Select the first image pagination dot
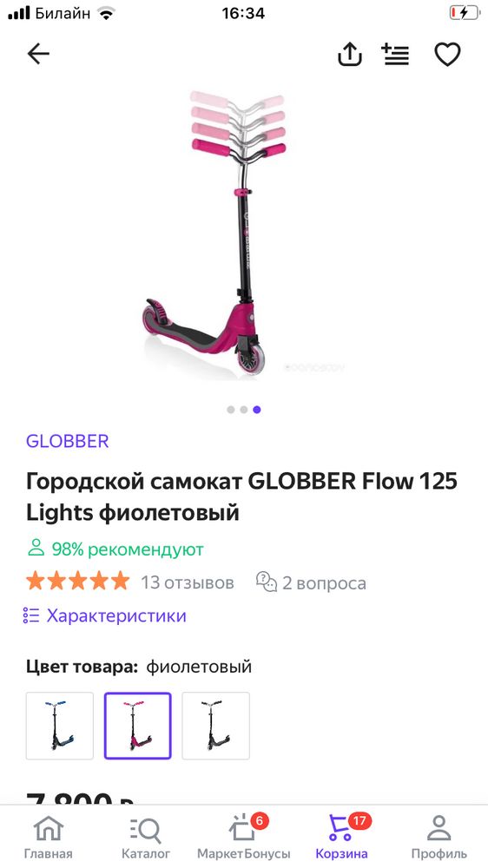This screenshot has width=488, height=868. click(230, 410)
